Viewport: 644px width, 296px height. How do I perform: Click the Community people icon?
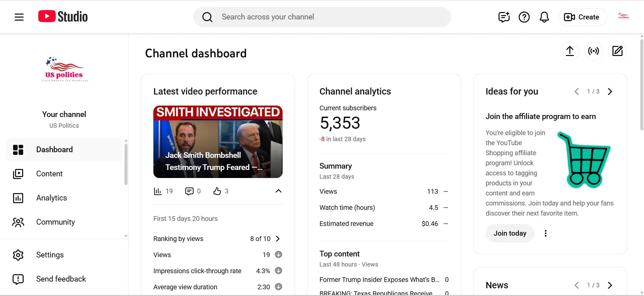18,222
